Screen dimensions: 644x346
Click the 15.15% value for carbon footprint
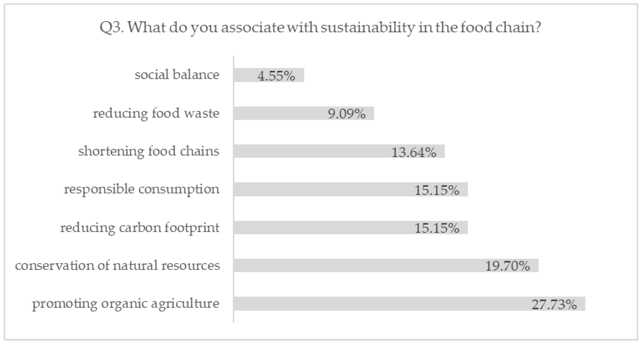[437, 228]
